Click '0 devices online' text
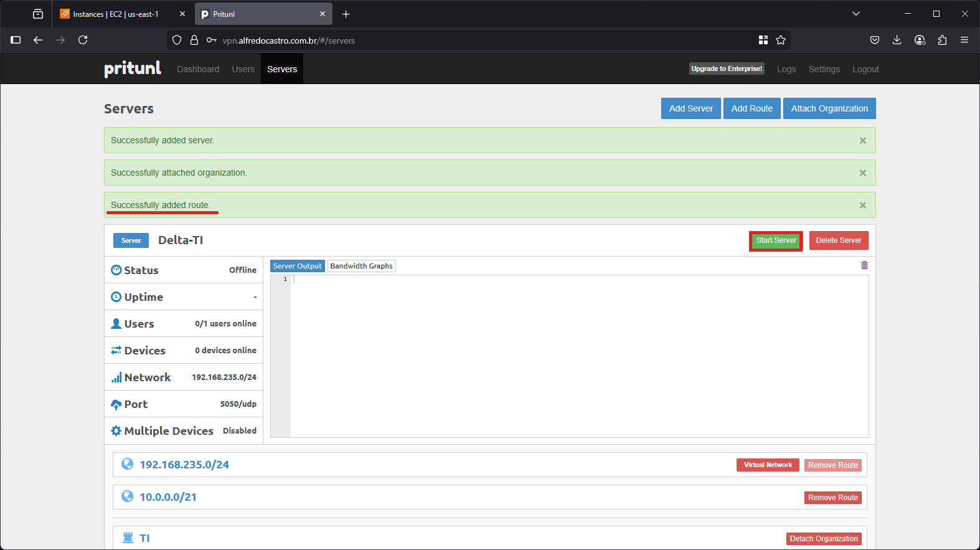This screenshot has height=550, width=980. click(225, 351)
